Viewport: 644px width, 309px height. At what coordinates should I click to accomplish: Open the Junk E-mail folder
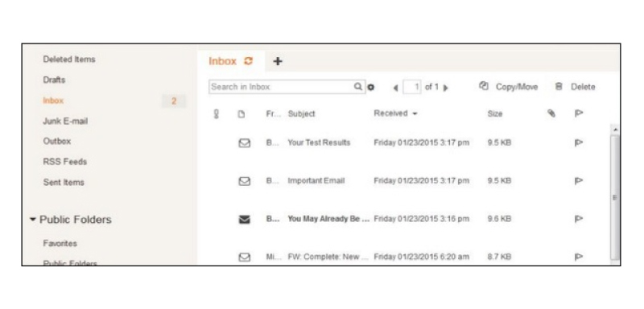pos(65,121)
